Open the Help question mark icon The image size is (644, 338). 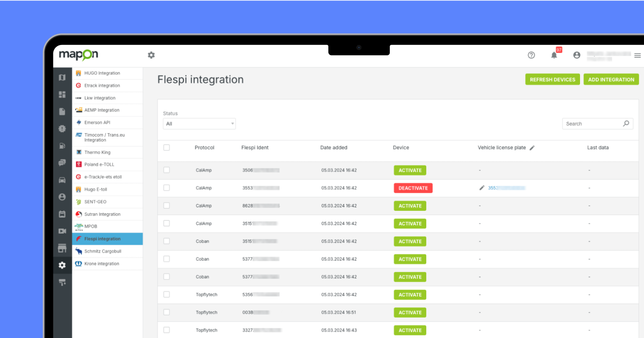pos(531,55)
